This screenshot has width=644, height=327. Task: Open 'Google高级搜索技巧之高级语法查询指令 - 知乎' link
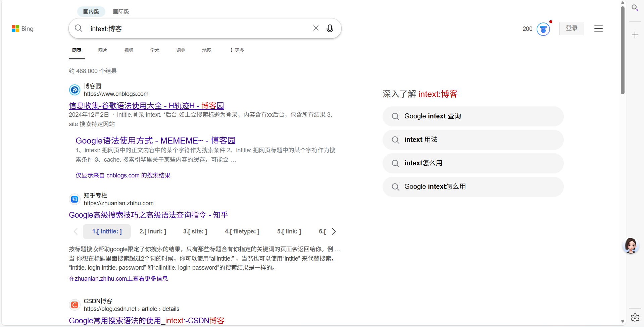click(x=148, y=215)
